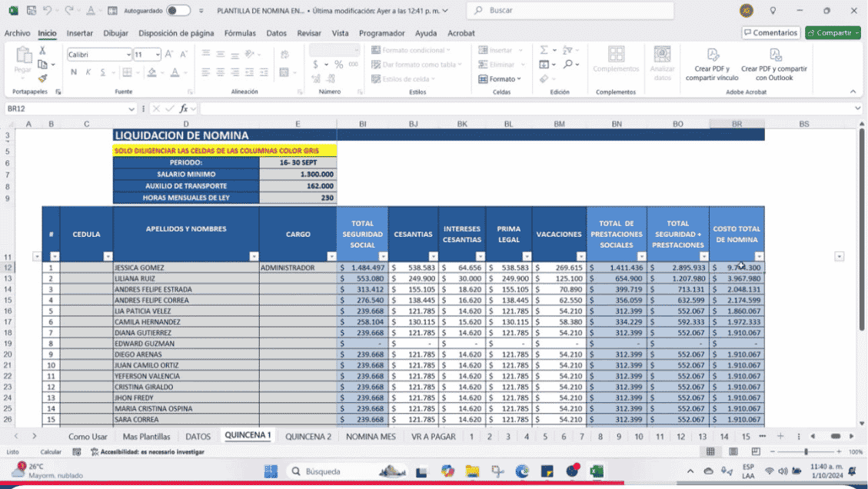Decrease font size with smaller A
The height and width of the screenshot is (489, 868).
pyautogui.click(x=183, y=55)
